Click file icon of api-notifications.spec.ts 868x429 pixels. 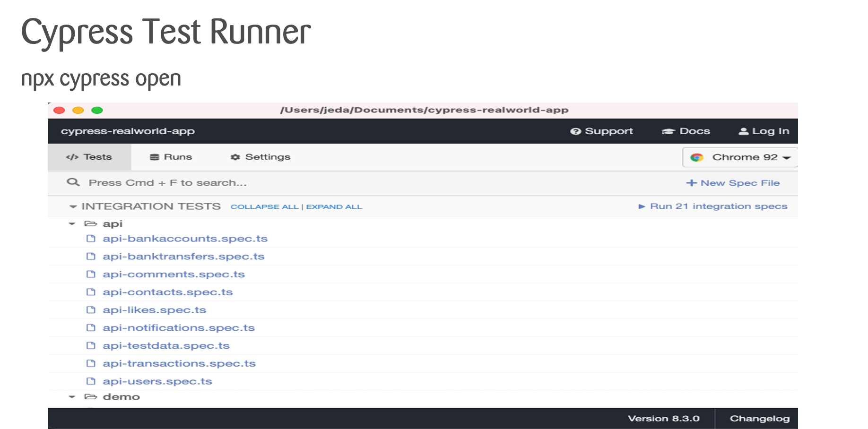pyautogui.click(x=91, y=328)
